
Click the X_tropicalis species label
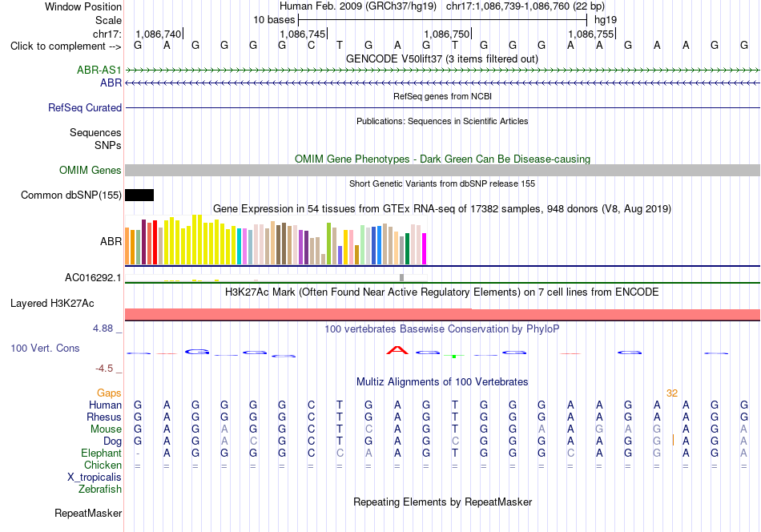point(95,478)
